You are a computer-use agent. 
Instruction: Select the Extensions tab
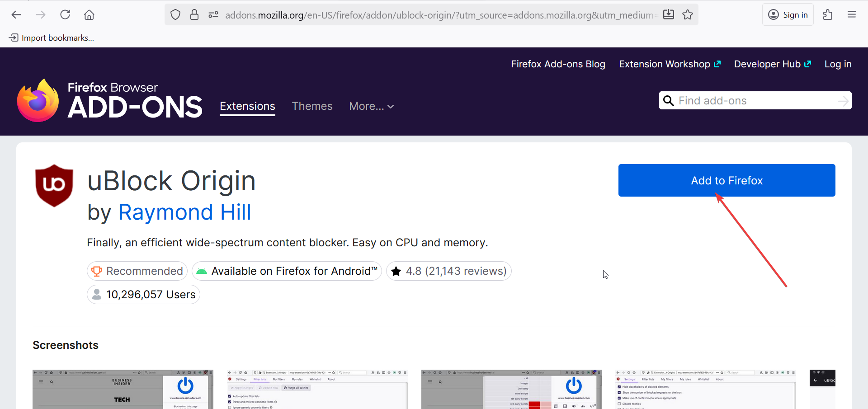247,106
